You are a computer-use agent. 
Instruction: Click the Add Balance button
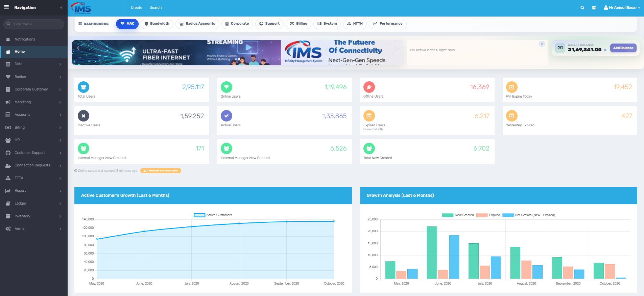tap(623, 48)
